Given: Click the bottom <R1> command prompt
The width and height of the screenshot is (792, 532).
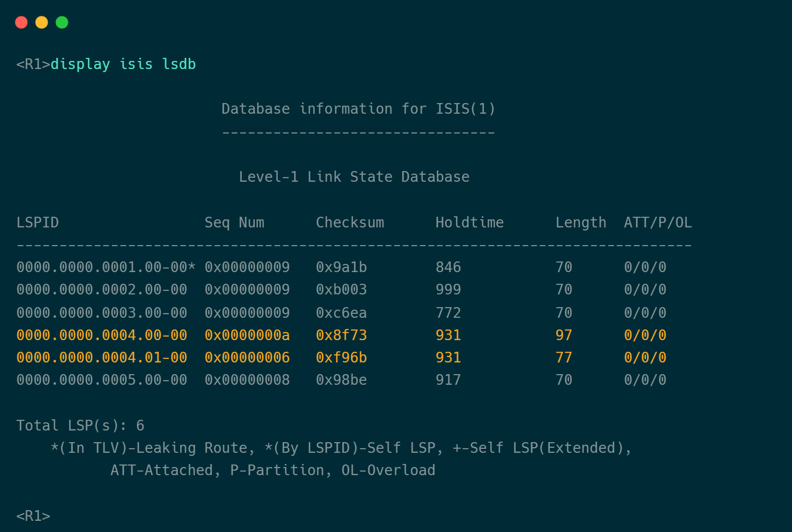Looking at the screenshot, I should click(x=33, y=516).
